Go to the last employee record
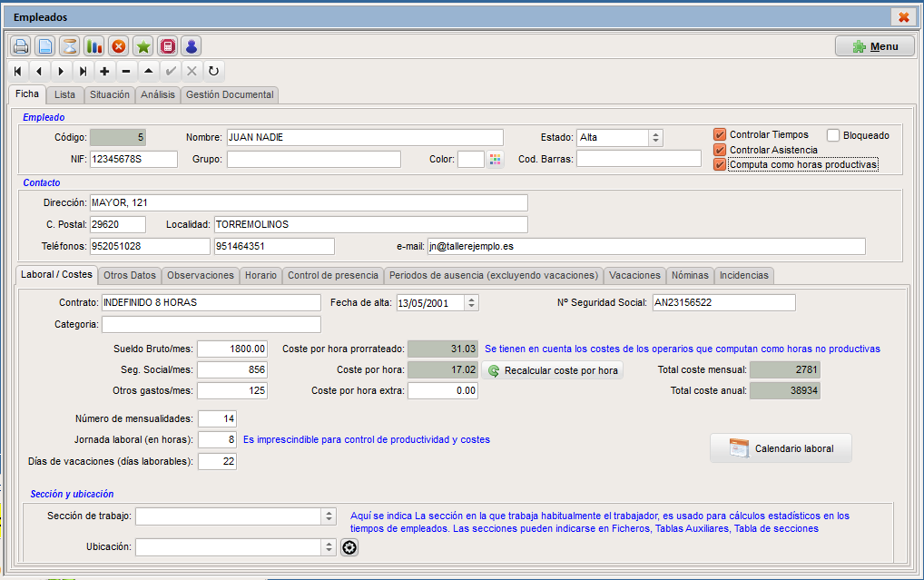 pyautogui.click(x=83, y=72)
